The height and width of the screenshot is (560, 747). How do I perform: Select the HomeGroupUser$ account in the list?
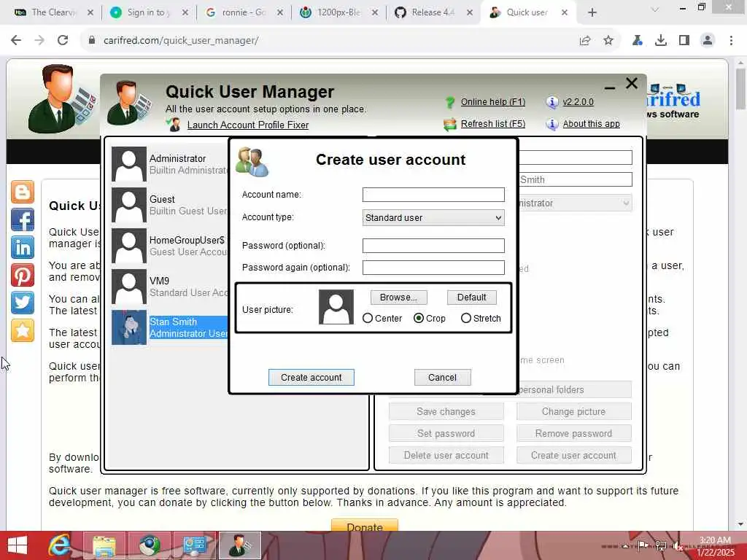click(169, 246)
